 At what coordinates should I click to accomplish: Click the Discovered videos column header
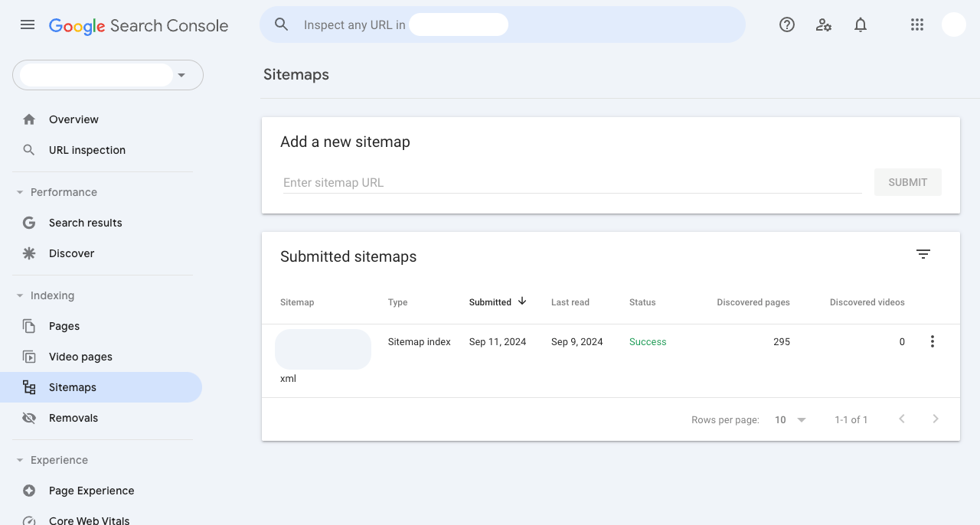coord(867,302)
